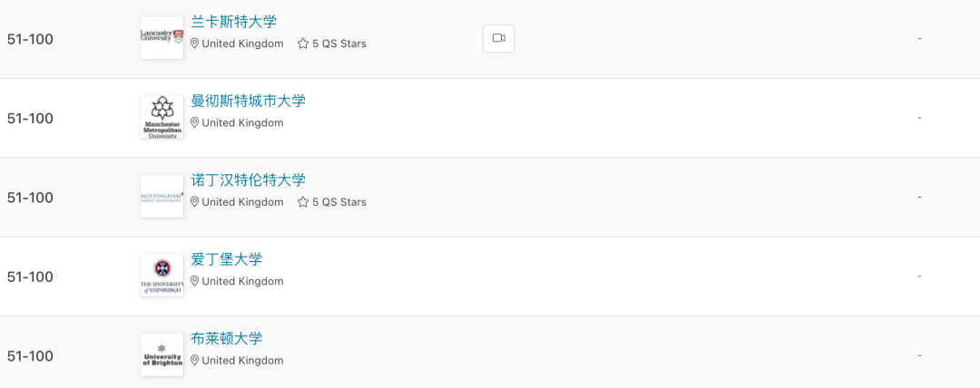Viewport: 980px width, 388px height.
Task: Click location pin icon under 布莱顿大学
Action: point(194,360)
